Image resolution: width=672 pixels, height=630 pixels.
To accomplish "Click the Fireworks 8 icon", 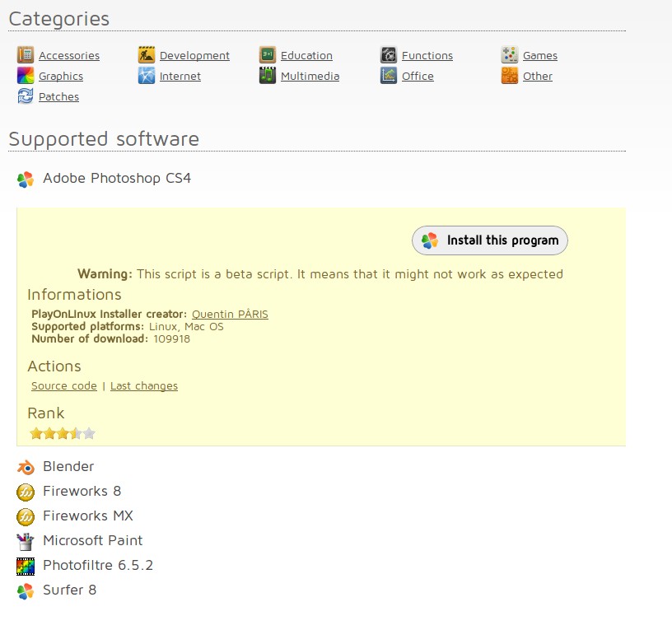I will [26, 492].
